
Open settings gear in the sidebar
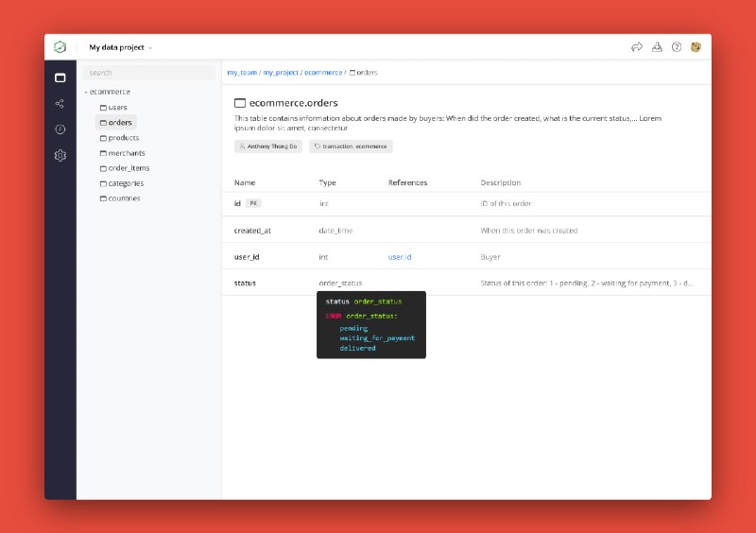pos(60,155)
